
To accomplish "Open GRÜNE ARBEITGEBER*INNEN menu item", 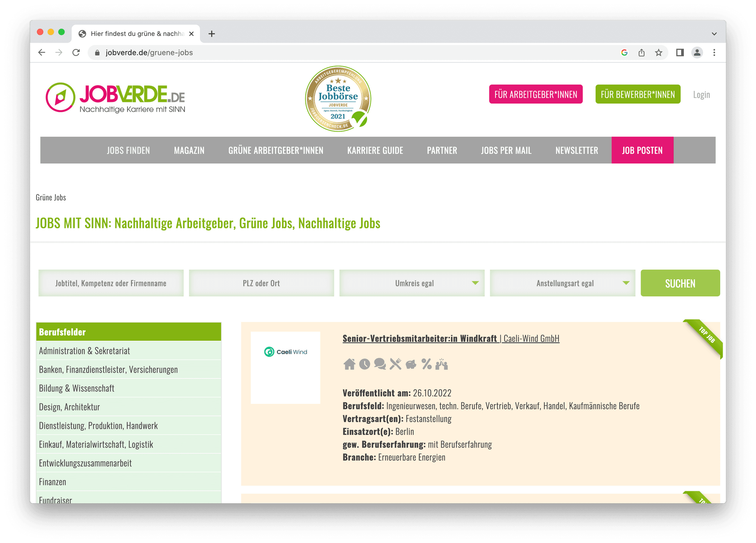I will point(276,150).
